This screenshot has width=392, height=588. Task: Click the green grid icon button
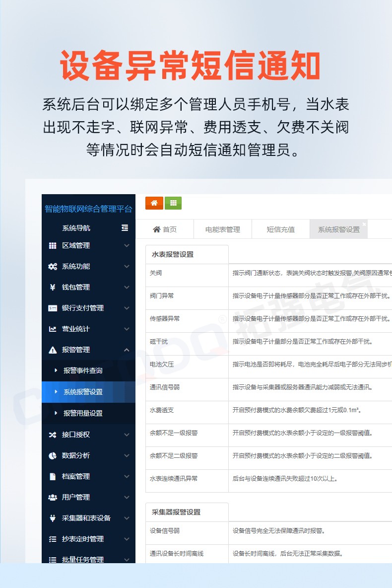point(173,203)
